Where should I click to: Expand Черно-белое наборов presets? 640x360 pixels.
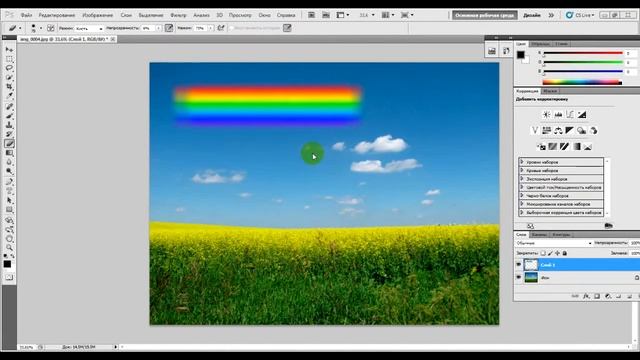(x=522, y=196)
